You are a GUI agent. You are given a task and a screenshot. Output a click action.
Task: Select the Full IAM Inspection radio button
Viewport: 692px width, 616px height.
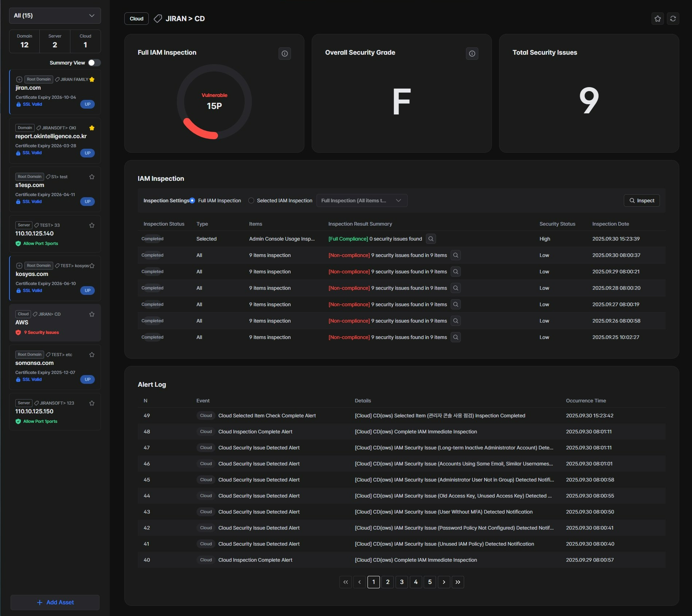[193, 200]
